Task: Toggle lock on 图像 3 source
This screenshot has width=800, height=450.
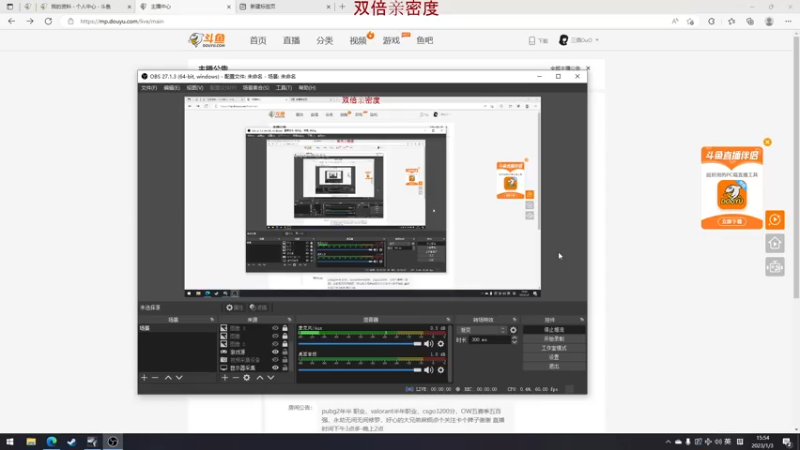Action: [285, 328]
